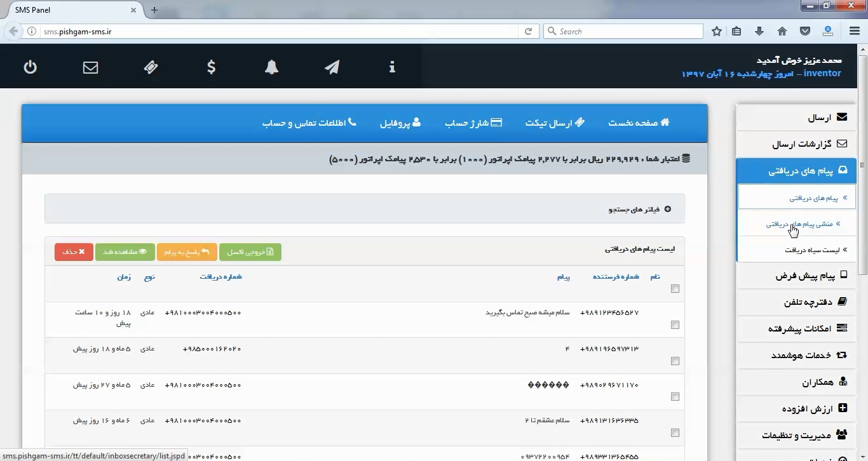Click the ticket icon in dark header

pyautogui.click(x=151, y=67)
